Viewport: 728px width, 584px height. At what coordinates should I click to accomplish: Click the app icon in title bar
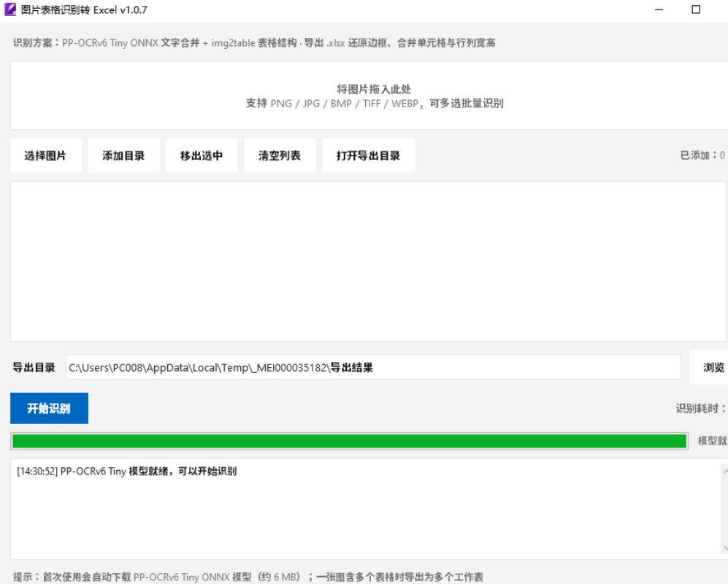coord(10,9)
